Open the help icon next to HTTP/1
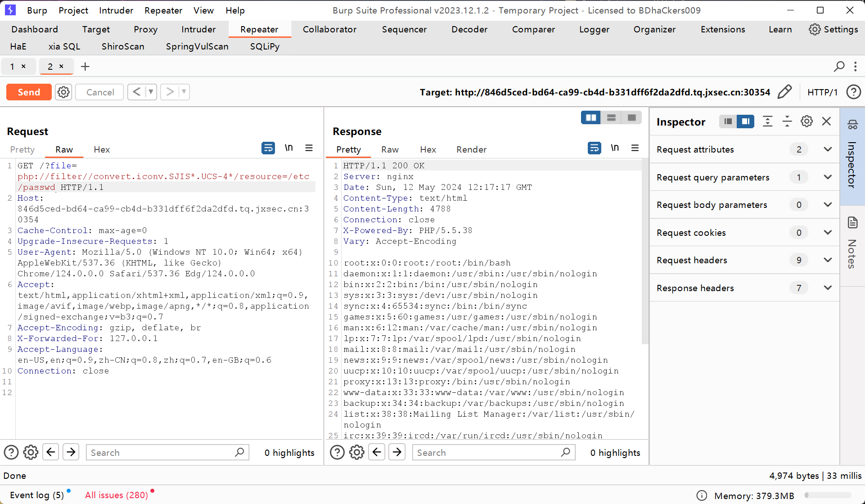This screenshot has width=865, height=504. tap(853, 92)
